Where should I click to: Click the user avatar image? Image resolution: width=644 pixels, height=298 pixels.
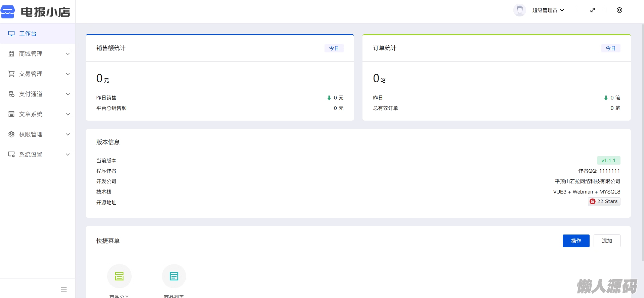[519, 10]
